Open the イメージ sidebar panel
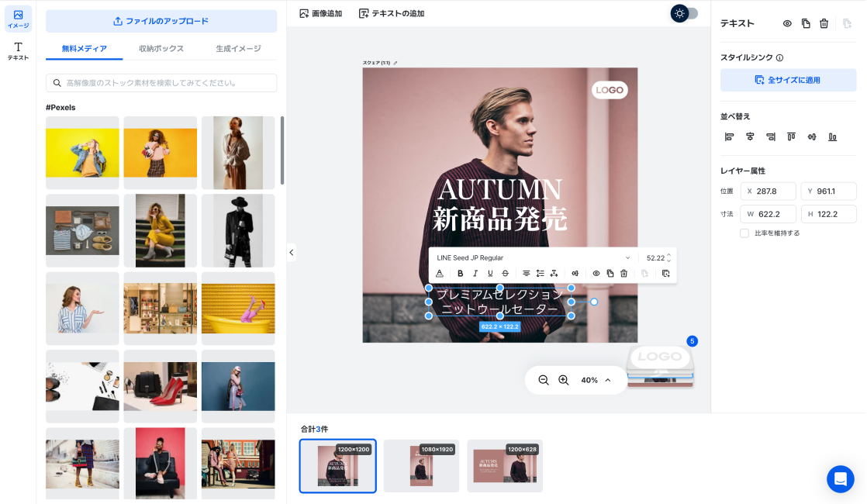The width and height of the screenshot is (867, 504). click(x=19, y=19)
